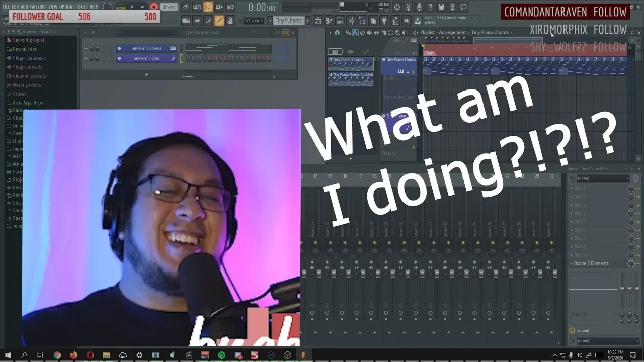Open Spotify from the taskbar

221,355
